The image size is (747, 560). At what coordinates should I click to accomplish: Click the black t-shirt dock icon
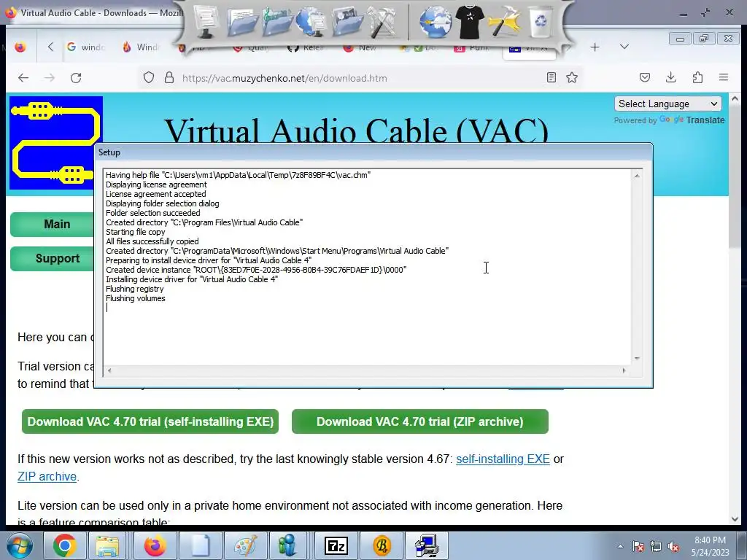coord(469,21)
